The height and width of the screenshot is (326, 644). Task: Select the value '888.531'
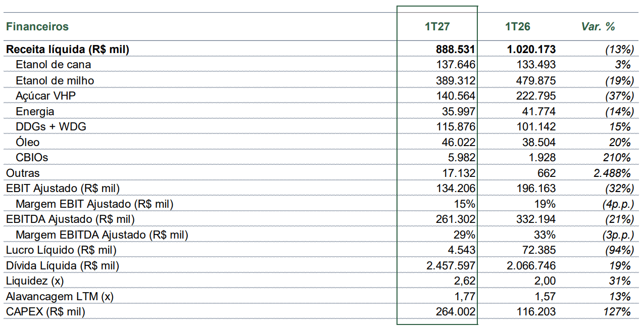456,50
